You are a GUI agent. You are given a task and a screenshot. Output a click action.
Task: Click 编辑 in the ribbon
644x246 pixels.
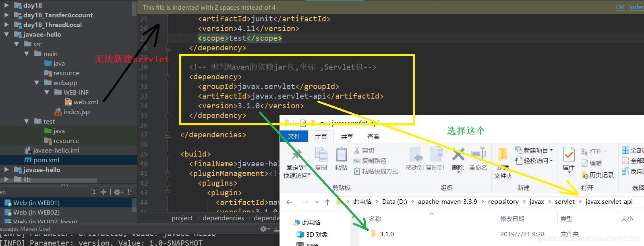pos(592,163)
